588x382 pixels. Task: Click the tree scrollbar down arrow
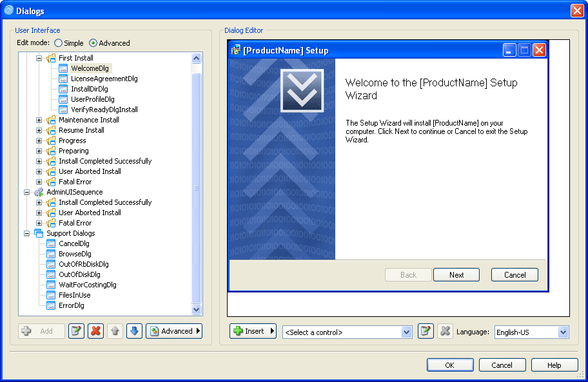coord(197,309)
